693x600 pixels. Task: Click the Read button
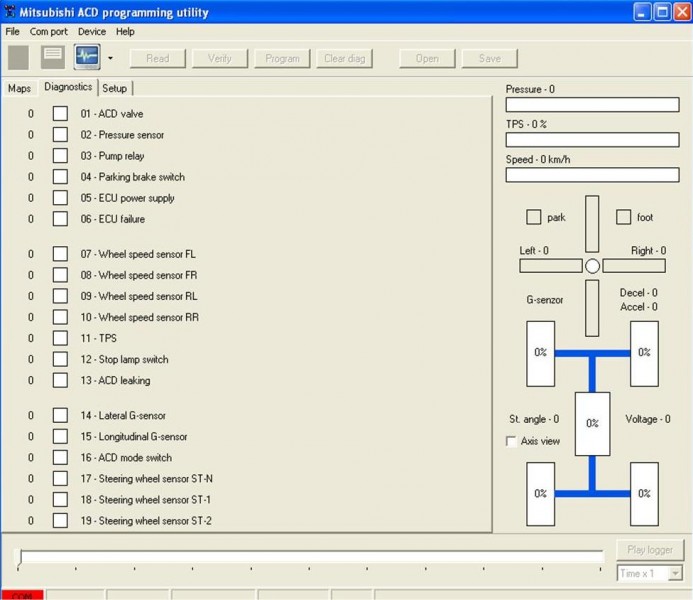(x=158, y=58)
